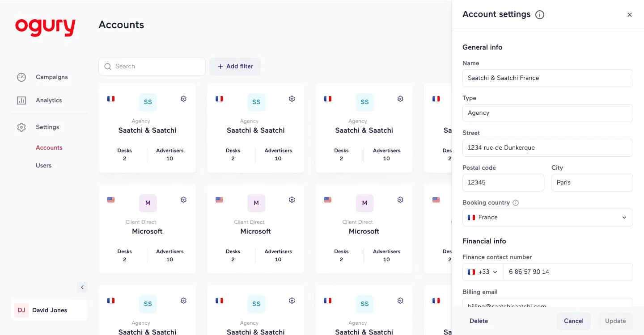Open the +33 country code dropdown
The image size is (644, 335).
(483, 272)
